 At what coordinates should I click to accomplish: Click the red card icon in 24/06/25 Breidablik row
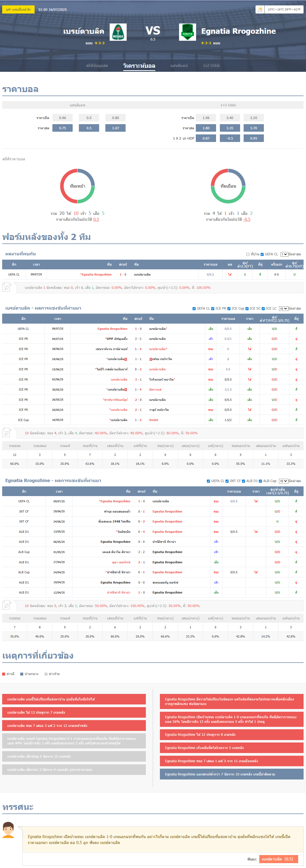126,359
